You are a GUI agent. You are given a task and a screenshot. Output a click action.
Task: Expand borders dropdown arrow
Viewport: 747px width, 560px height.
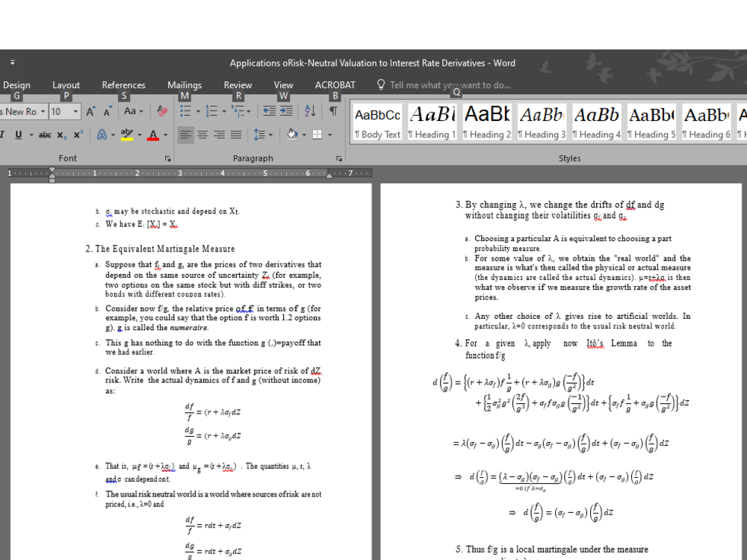coord(329,135)
